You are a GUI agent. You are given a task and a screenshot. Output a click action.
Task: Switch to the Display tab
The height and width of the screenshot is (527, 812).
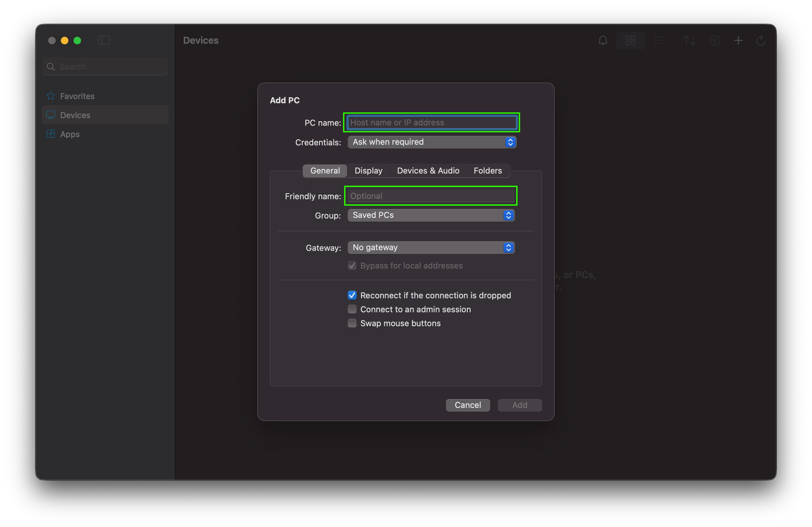[368, 171]
